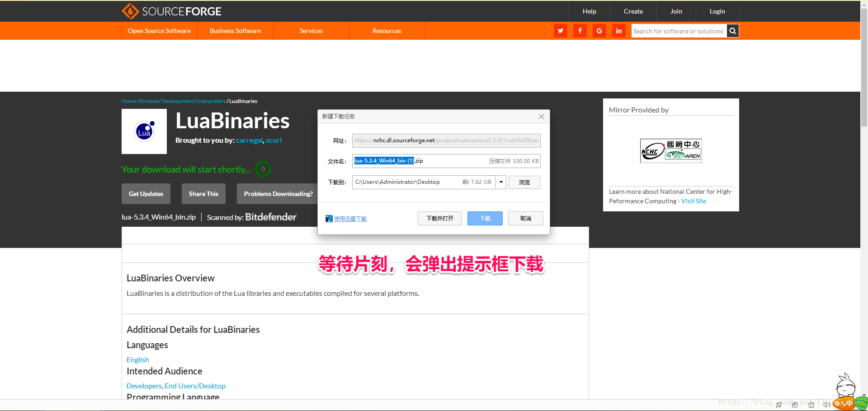Click the 浏览 browse button
The image size is (868, 411).
524,182
